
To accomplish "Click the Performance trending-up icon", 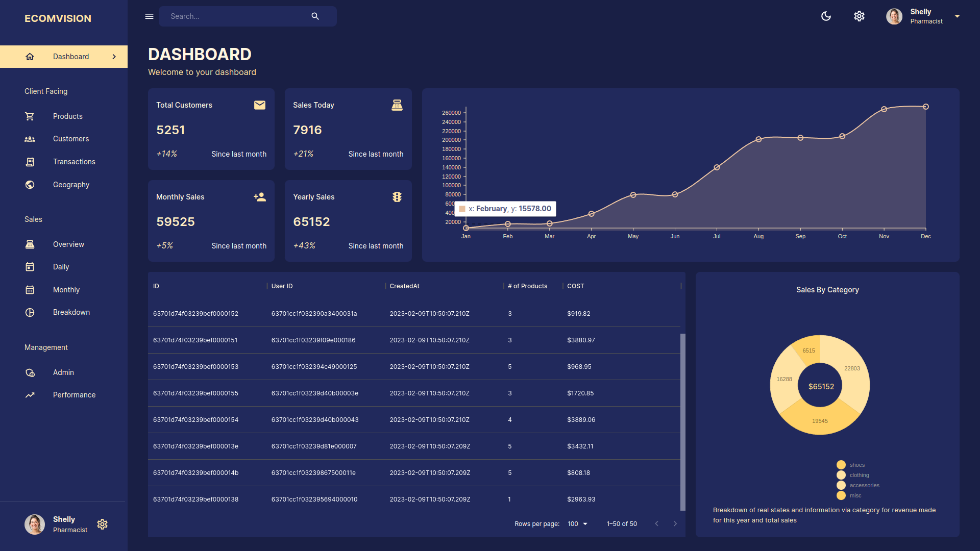I will coord(30,395).
